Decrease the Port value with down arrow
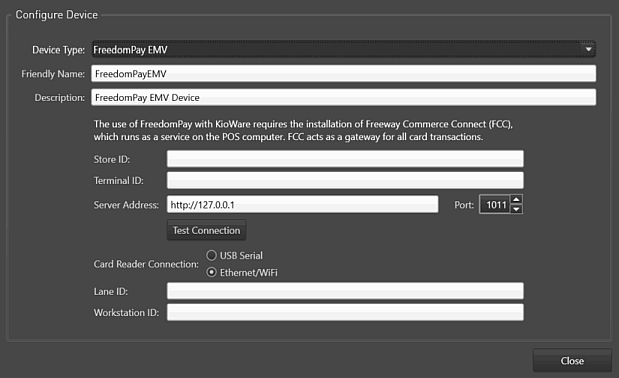The width and height of the screenshot is (619, 378). 516,209
